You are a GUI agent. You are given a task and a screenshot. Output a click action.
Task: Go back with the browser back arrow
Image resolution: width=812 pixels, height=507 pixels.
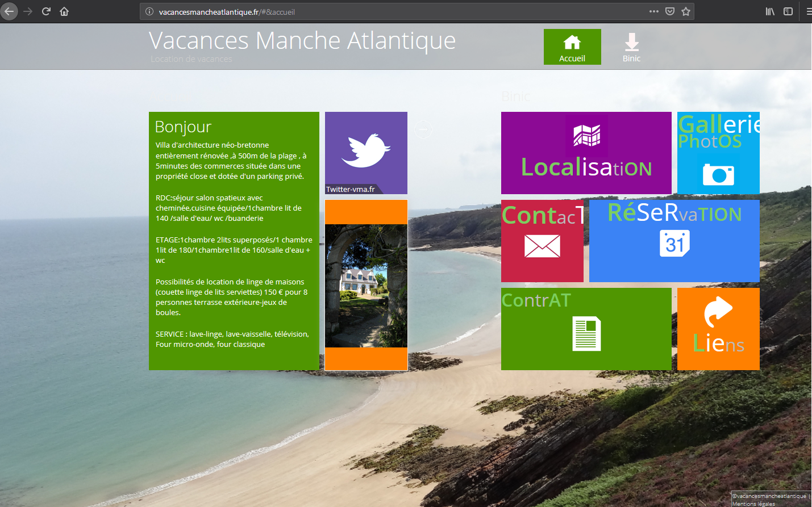(9, 11)
